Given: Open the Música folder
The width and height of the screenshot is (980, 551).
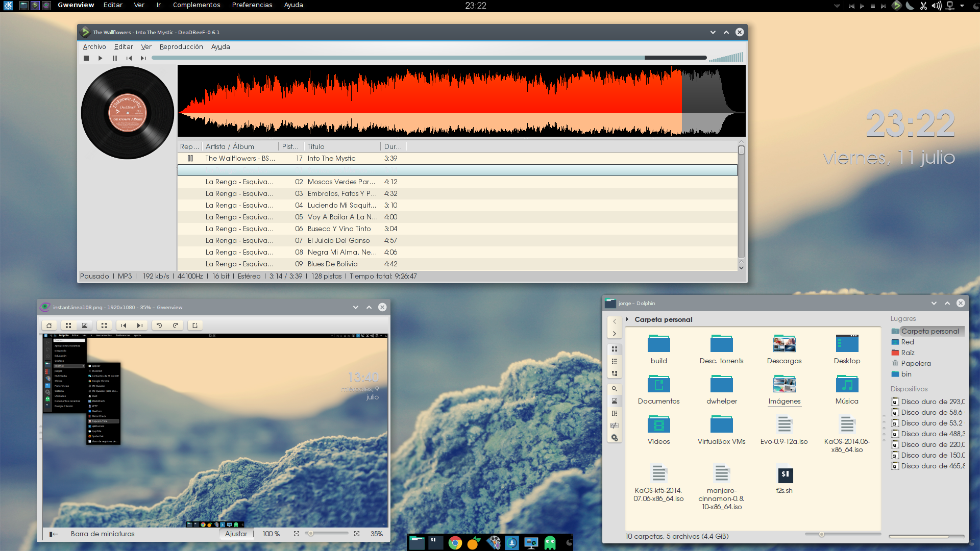Looking at the screenshot, I should tap(847, 389).
